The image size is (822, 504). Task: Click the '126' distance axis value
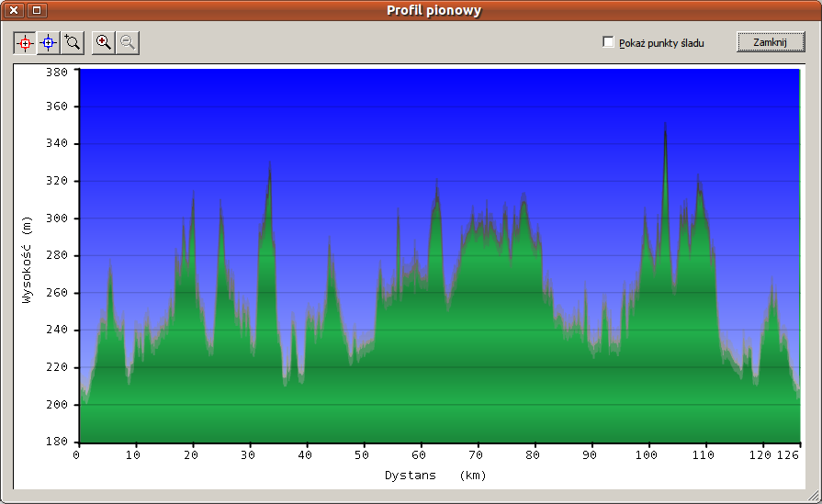point(787,454)
